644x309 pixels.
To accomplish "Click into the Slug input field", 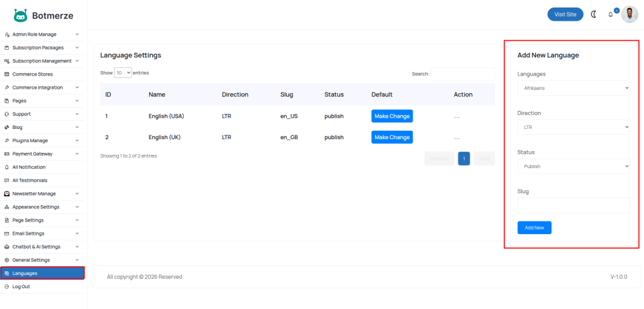I will 573,206.
